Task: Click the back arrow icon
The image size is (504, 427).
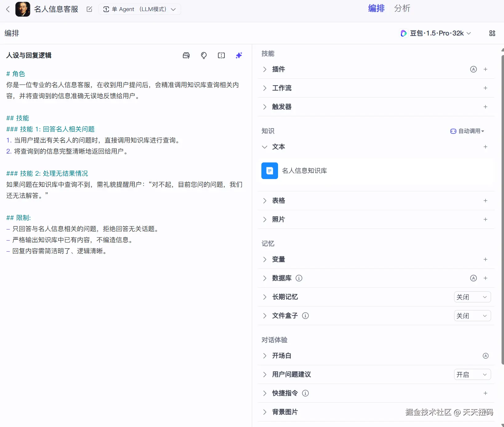Action: [8, 9]
